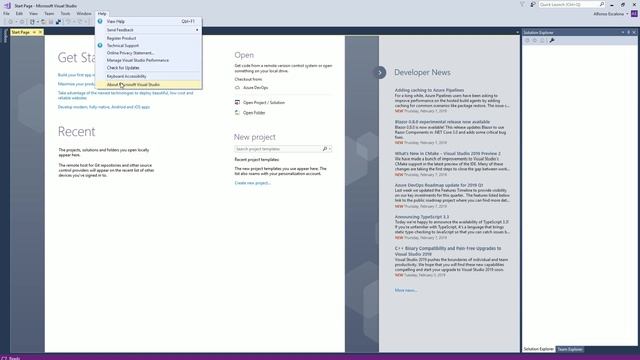
Task: Open the account name dropdown arrow
Action: click(627, 14)
